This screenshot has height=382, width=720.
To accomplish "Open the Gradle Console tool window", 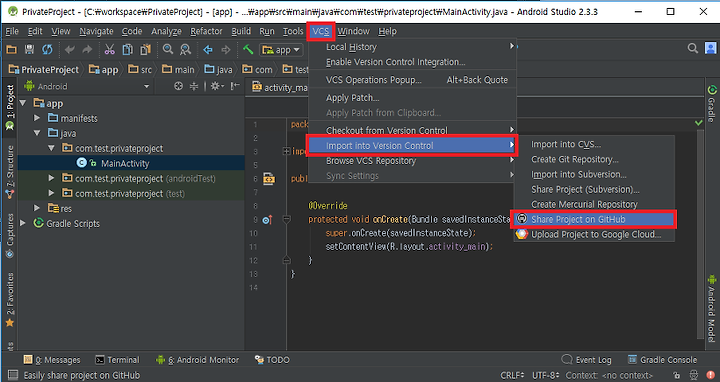I will coord(662,360).
